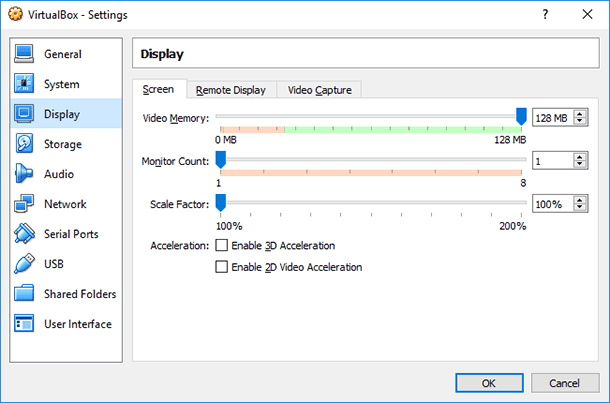Switch to the Remote Display tab
The image size is (610, 403).
click(231, 90)
